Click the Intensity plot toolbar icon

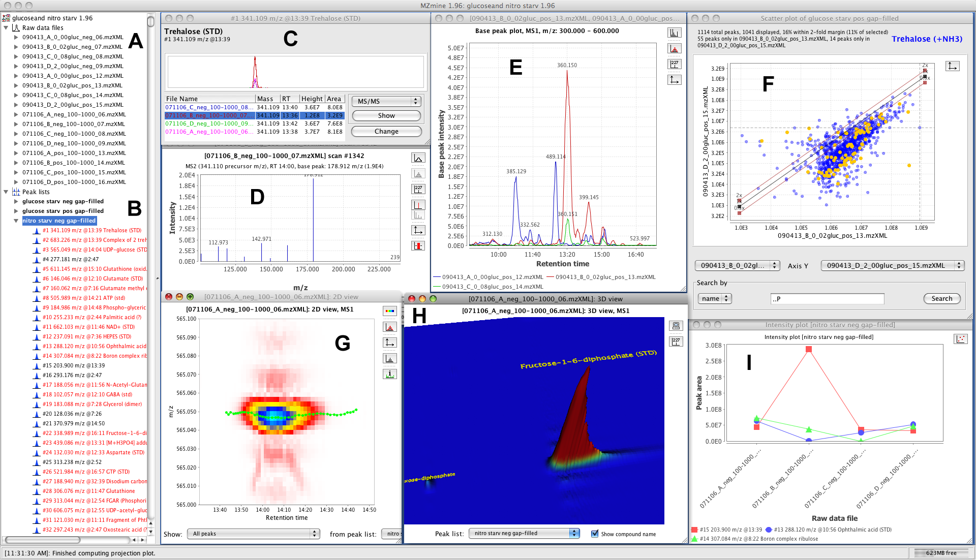tap(961, 339)
